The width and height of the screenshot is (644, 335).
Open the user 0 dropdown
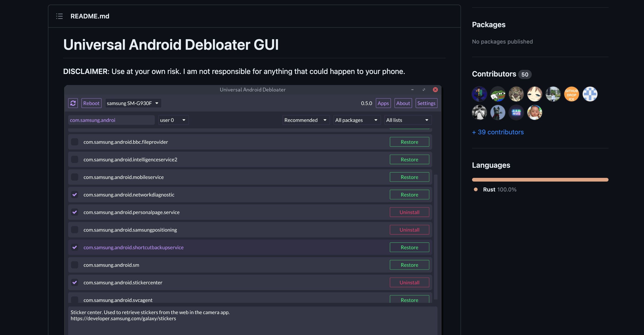(x=173, y=120)
